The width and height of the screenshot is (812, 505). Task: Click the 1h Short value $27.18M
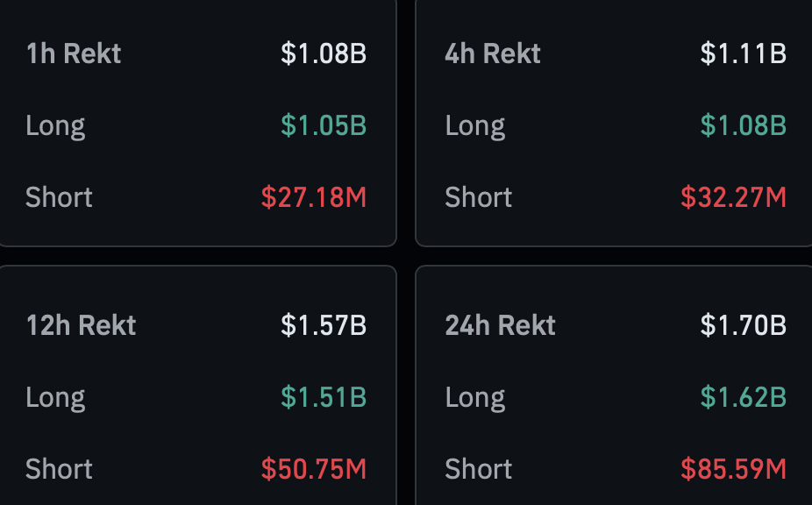tap(314, 197)
